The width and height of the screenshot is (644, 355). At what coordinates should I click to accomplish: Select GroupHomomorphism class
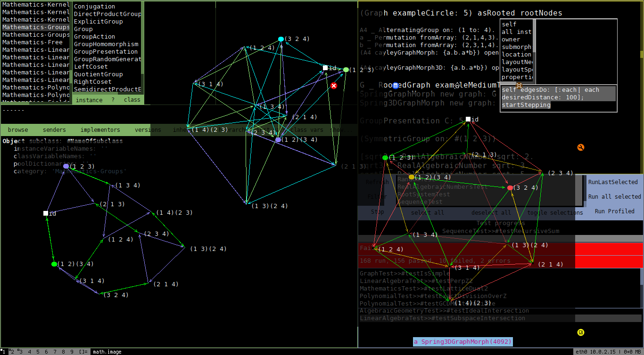pyautogui.click(x=107, y=44)
